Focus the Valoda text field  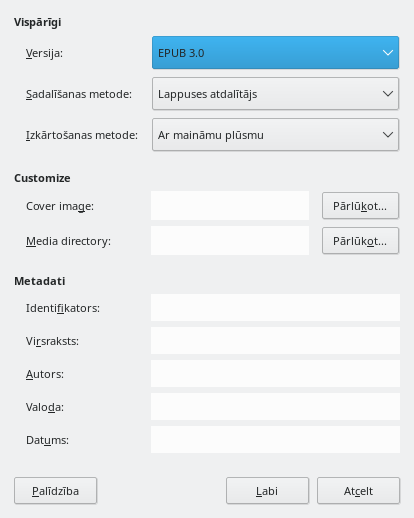point(275,407)
